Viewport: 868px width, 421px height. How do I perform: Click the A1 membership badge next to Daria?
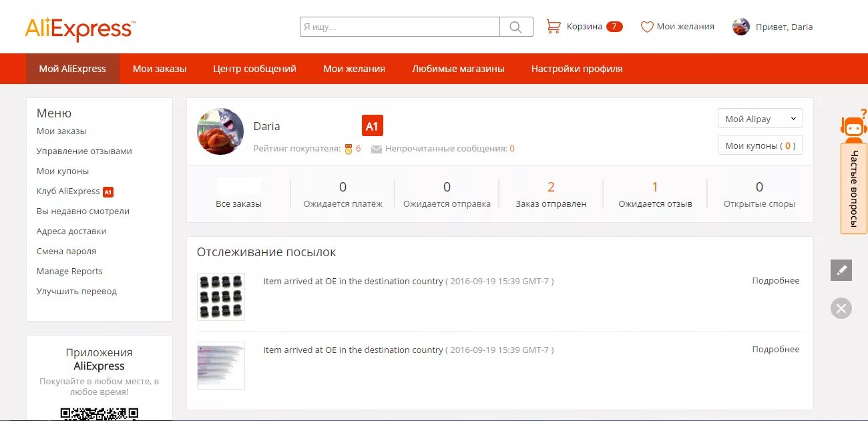coord(372,125)
